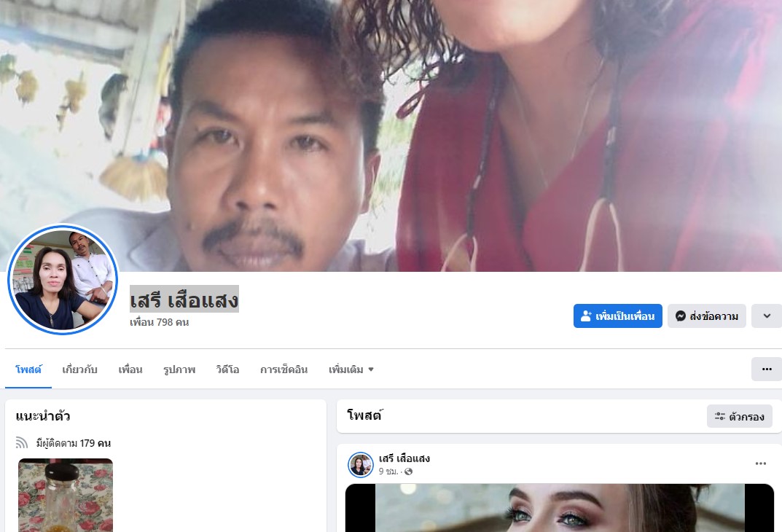The width and height of the screenshot is (782, 532).
Task: Click the large circular profile picture
Action: tap(63, 280)
